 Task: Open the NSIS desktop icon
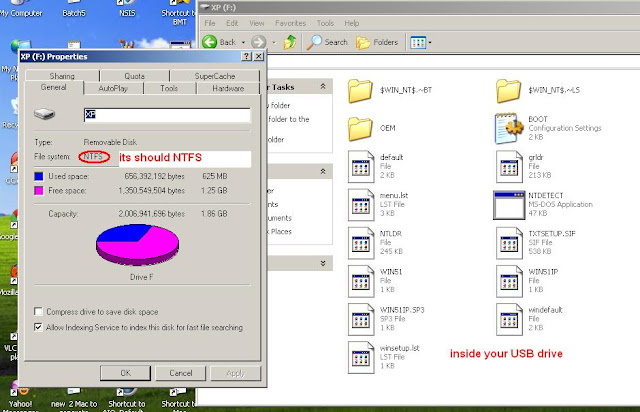[x=127, y=8]
